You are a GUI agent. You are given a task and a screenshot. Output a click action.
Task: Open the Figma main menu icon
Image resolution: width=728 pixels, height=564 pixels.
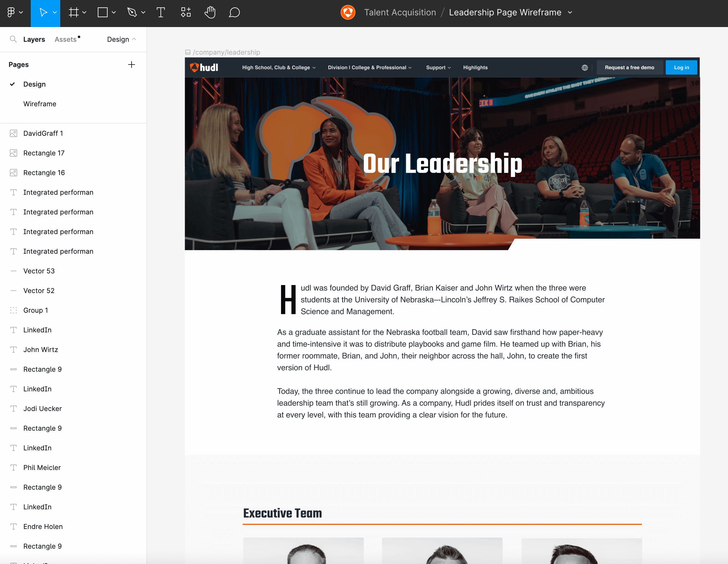click(11, 13)
